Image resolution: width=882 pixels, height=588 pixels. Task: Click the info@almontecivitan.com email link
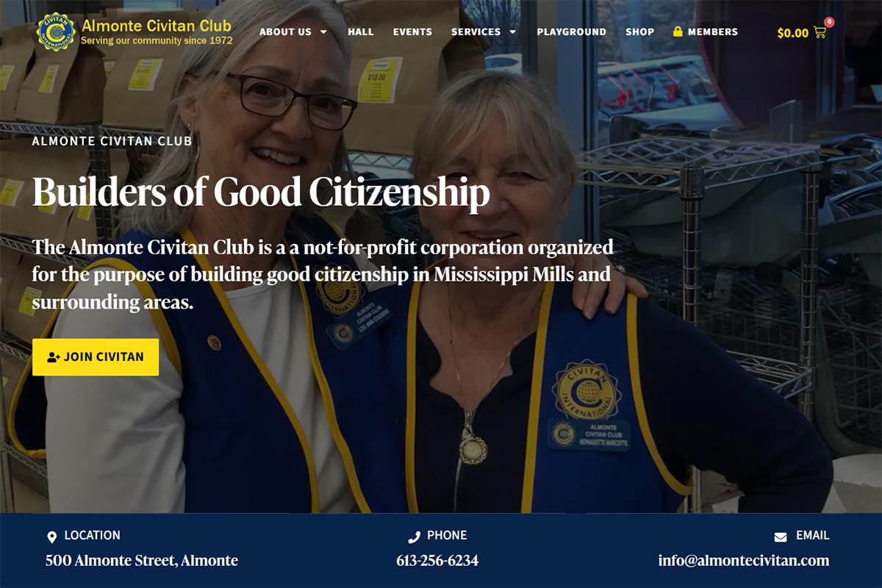744,560
